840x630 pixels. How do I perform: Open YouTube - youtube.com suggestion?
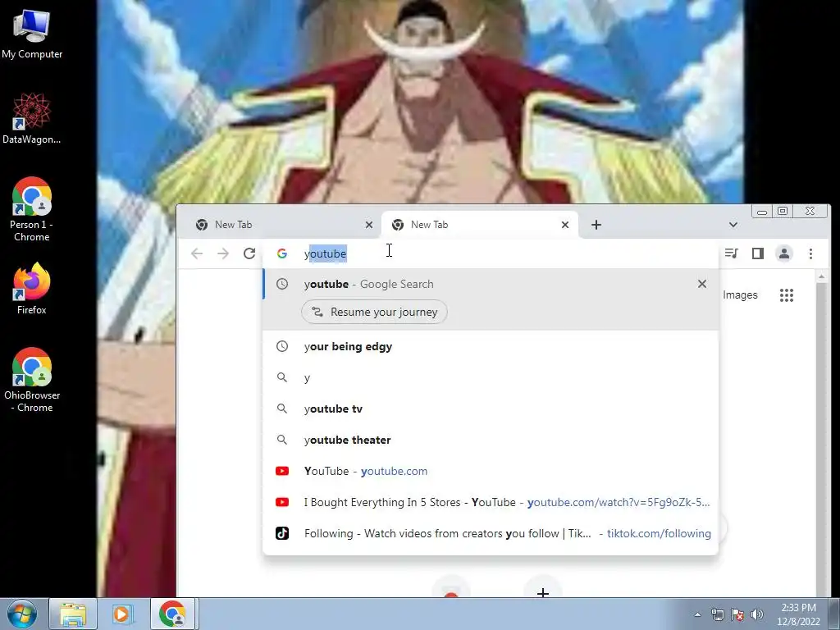click(x=491, y=471)
